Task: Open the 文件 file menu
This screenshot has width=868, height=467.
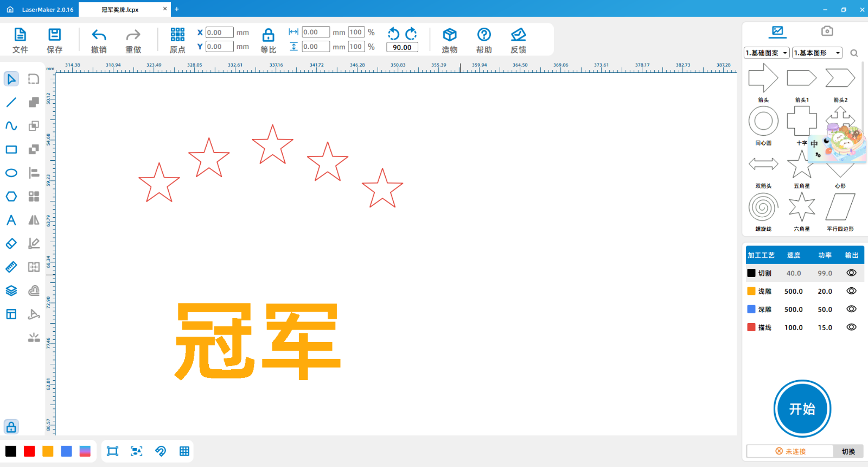Action: tap(20, 35)
